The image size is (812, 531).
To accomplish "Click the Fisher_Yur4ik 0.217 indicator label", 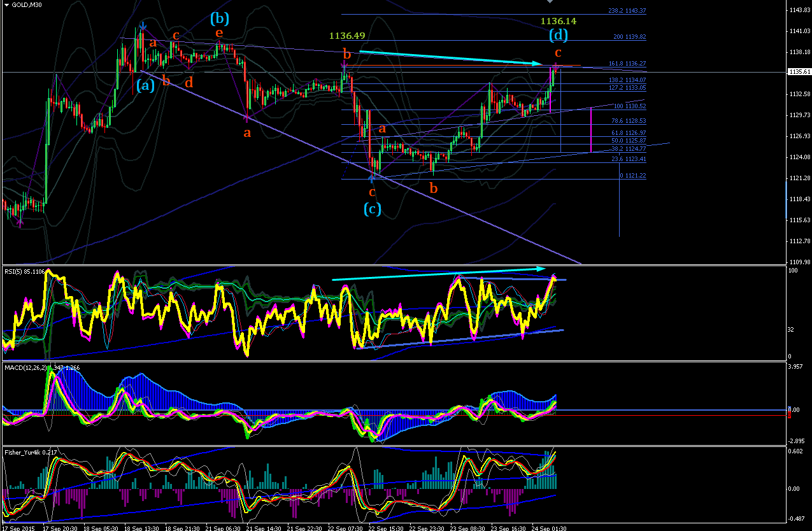I will click(x=31, y=452).
